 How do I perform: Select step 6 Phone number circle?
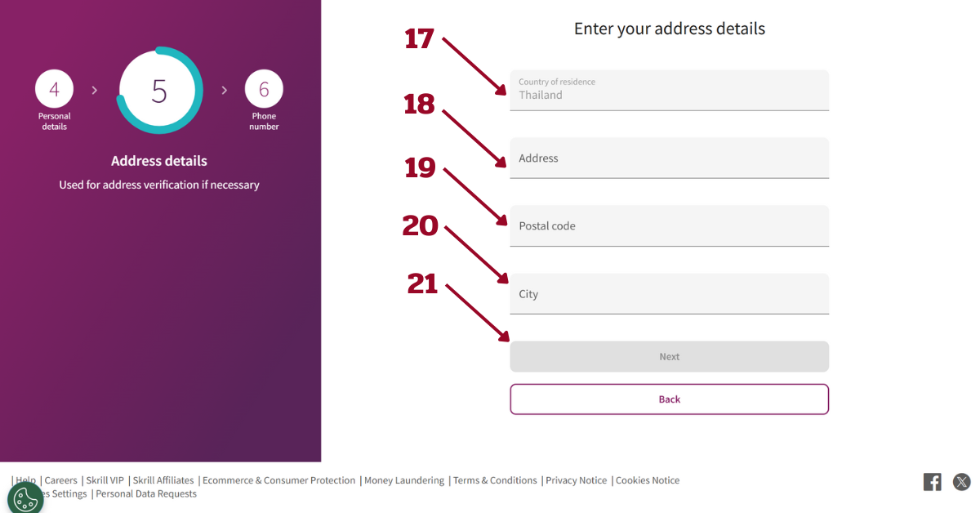pos(264,89)
